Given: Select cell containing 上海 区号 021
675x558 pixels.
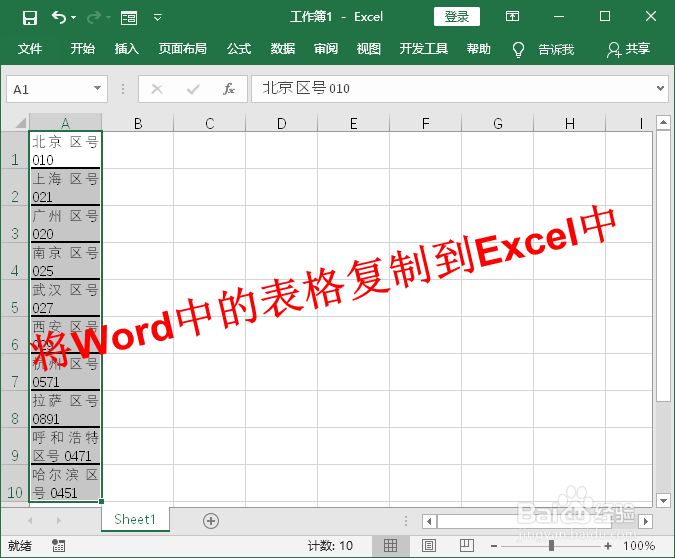Looking at the screenshot, I should point(65,187).
